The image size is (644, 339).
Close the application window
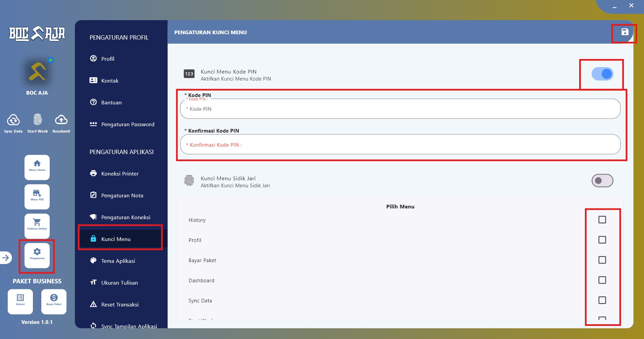tap(631, 6)
